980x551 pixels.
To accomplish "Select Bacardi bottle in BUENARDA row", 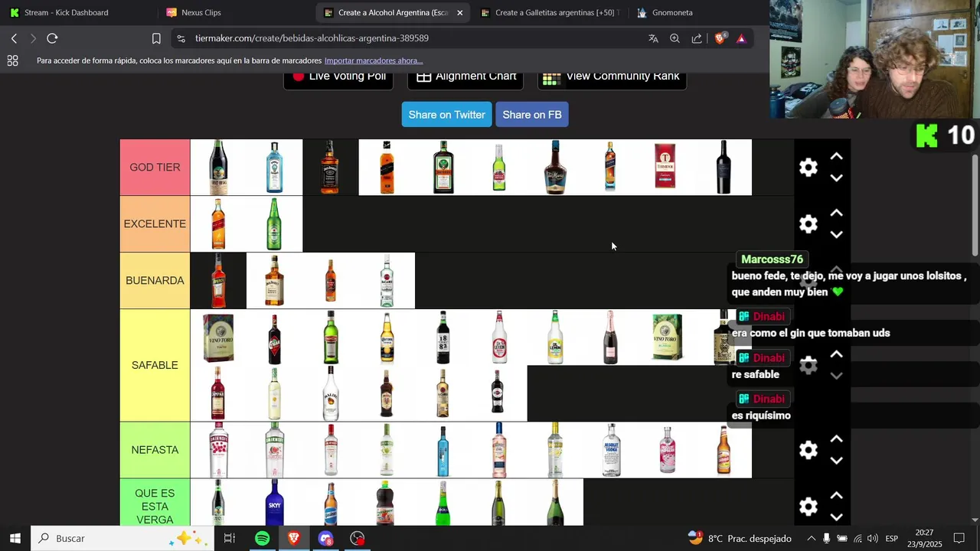I will 387,280.
